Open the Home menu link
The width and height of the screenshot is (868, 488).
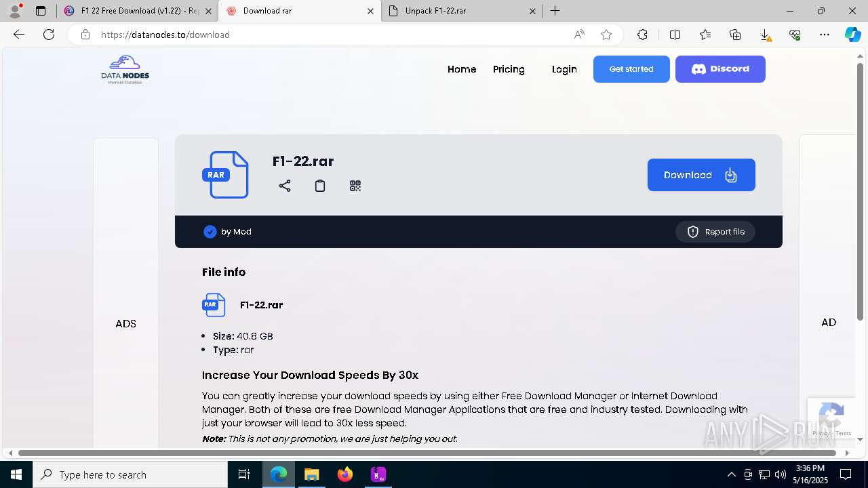pyautogui.click(x=462, y=69)
